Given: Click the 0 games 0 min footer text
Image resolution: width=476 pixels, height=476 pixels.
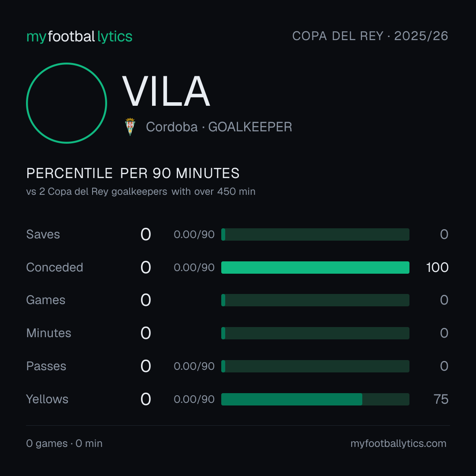Looking at the screenshot, I should click(64, 443).
